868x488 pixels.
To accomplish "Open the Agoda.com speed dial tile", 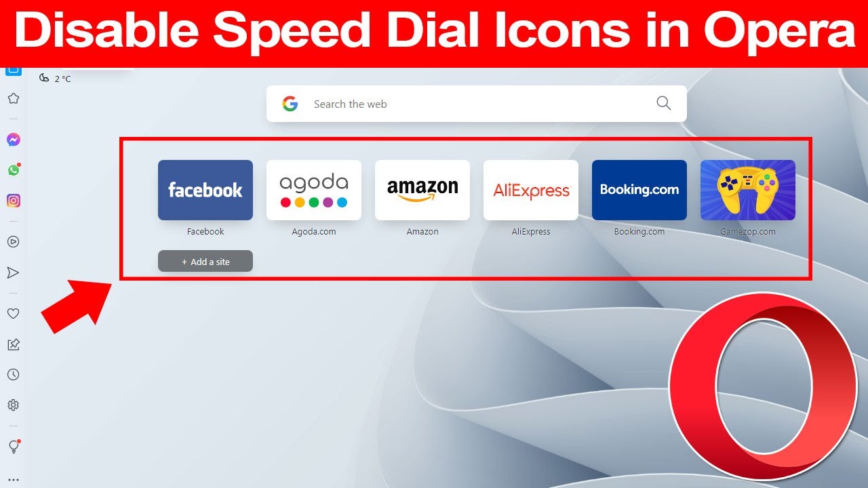I will pyautogui.click(x=314, y=190).
